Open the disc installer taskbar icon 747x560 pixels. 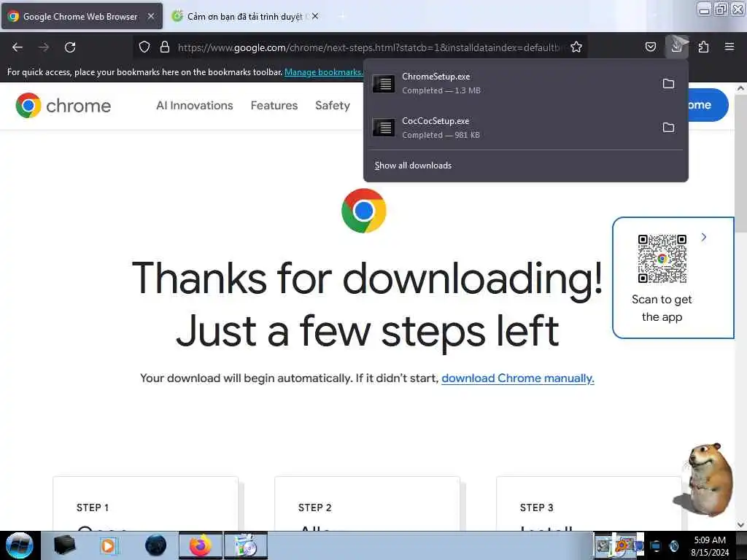[246, 545]
